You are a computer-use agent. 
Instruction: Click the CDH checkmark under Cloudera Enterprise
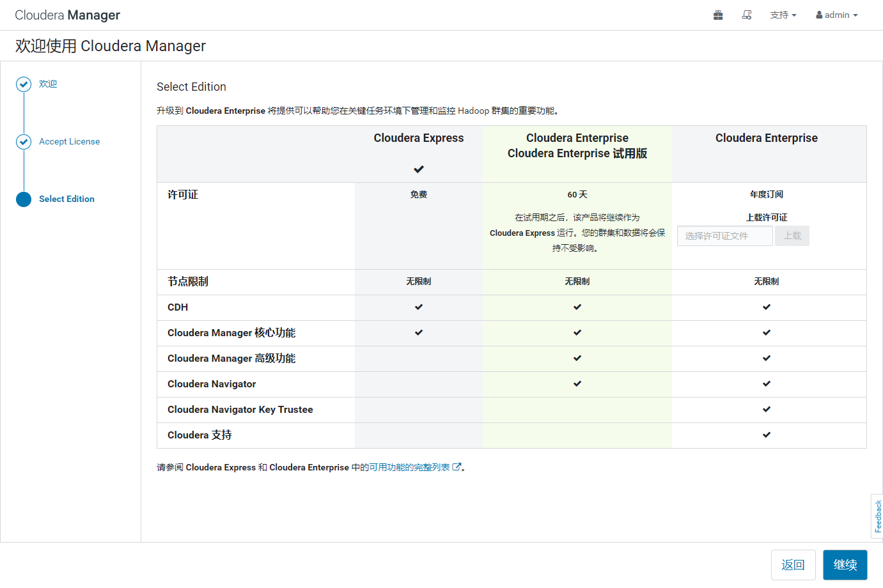(767, 307)
